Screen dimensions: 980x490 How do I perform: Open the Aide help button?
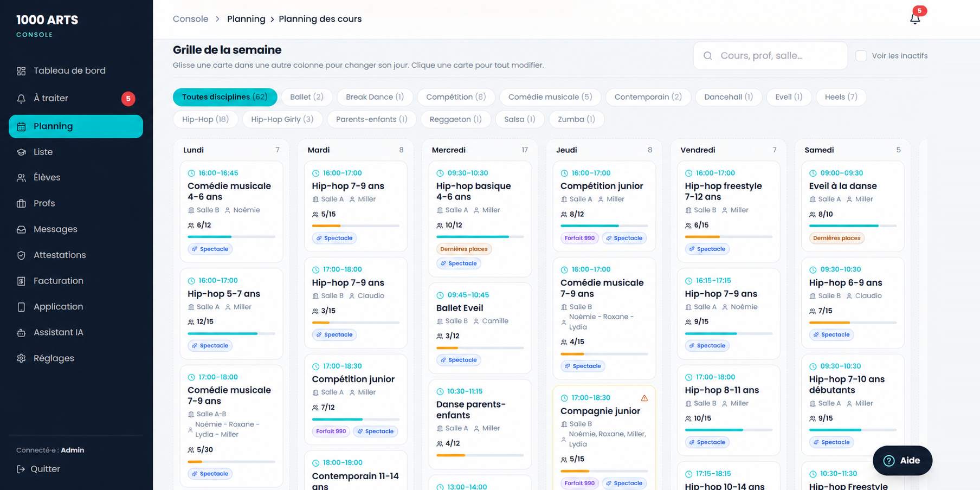(902, 461)
